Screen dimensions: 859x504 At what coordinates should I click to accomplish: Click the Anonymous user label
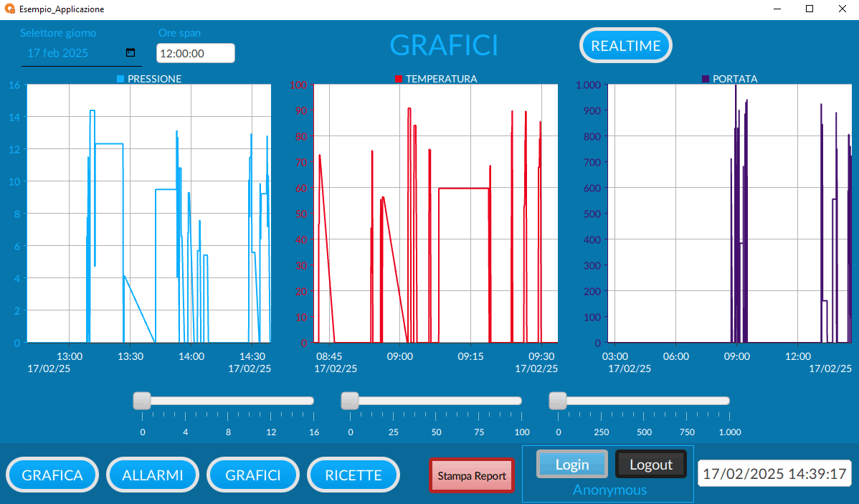[609, 490]
